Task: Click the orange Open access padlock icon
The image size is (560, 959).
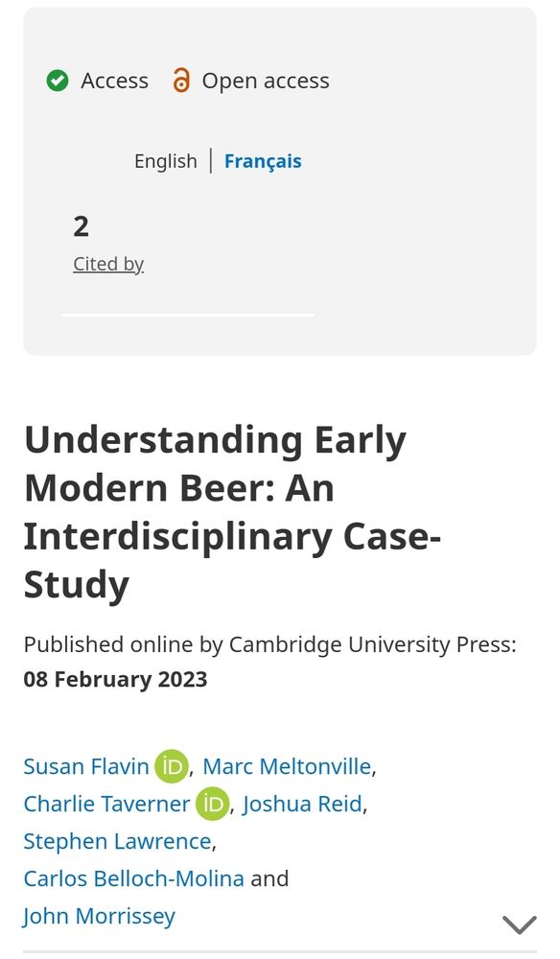Action: (180, 81)
